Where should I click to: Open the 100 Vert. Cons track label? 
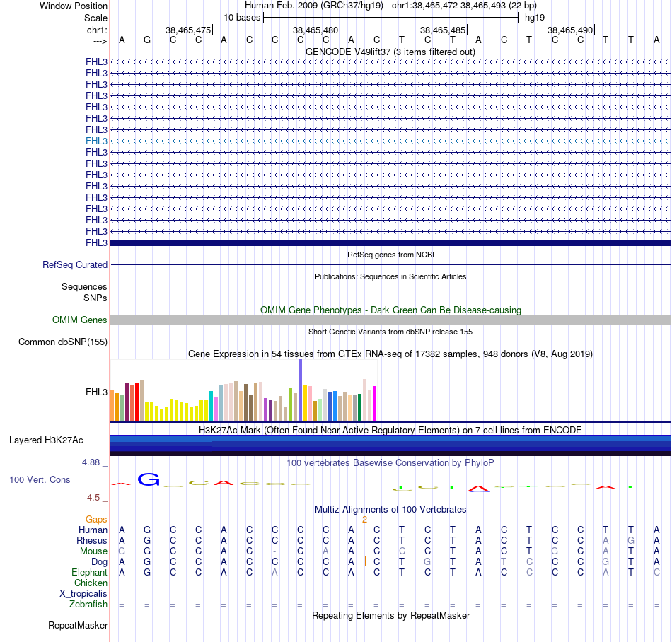40,479
